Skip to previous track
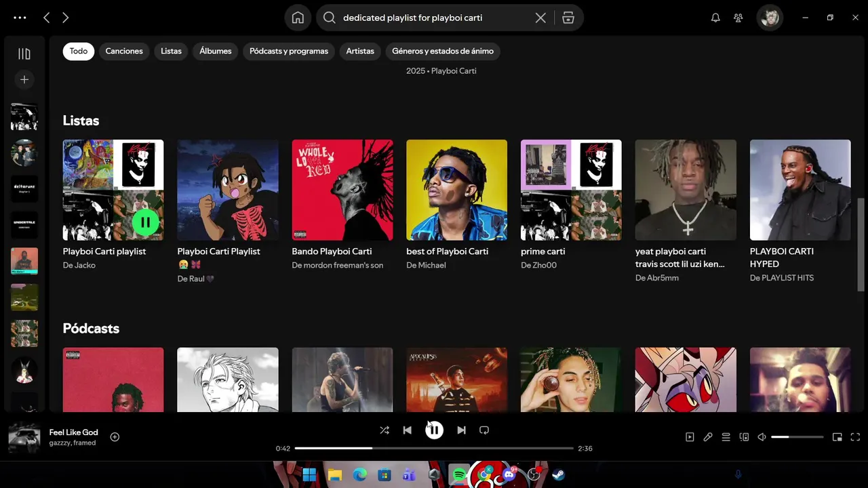Image resolution: width=868 pixels, height=488 pixels. [407, 430]
